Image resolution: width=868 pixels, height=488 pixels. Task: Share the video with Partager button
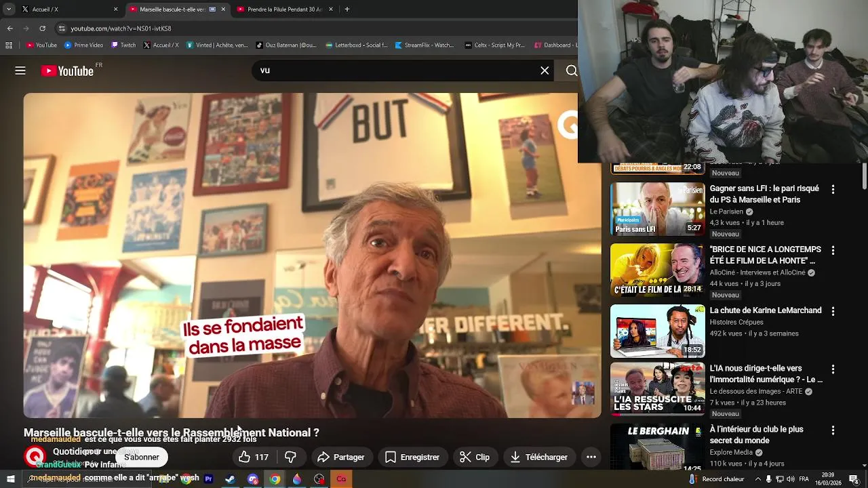coord(341,457)
